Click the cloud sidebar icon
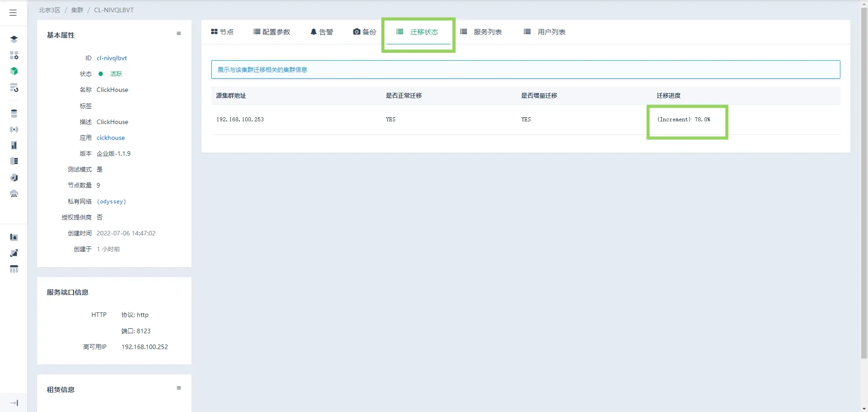Viewport: 868px width, 412px height. [14, 194]
